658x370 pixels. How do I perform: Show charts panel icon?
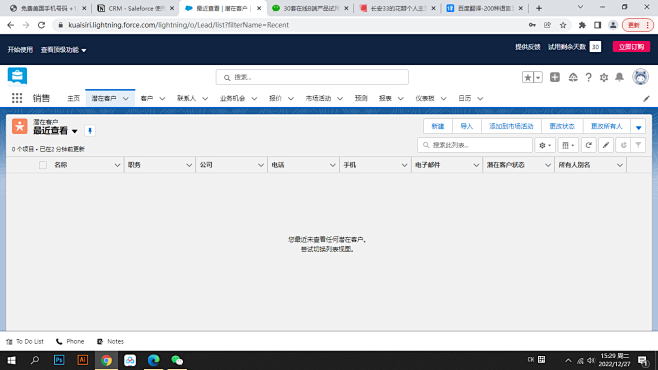click(x=624, y=145)
